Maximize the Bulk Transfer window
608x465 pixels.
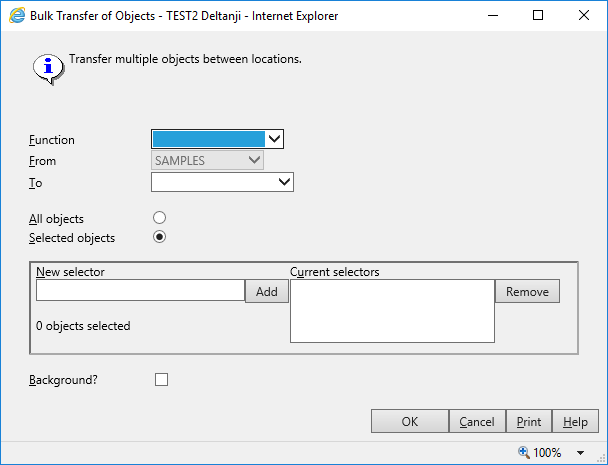[x=538, y=16]
